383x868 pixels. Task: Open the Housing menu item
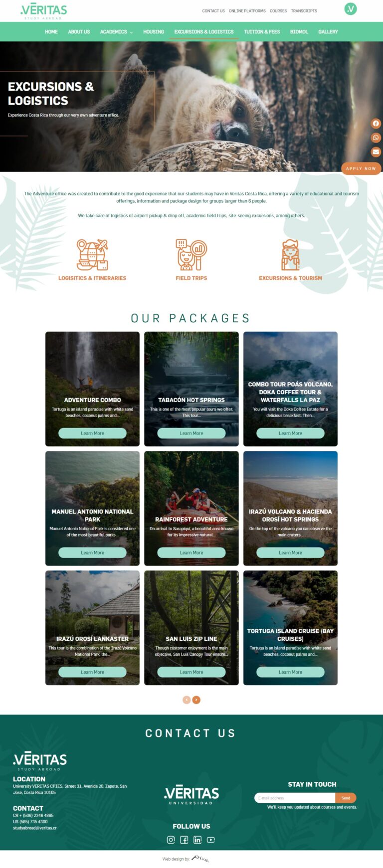154,32
